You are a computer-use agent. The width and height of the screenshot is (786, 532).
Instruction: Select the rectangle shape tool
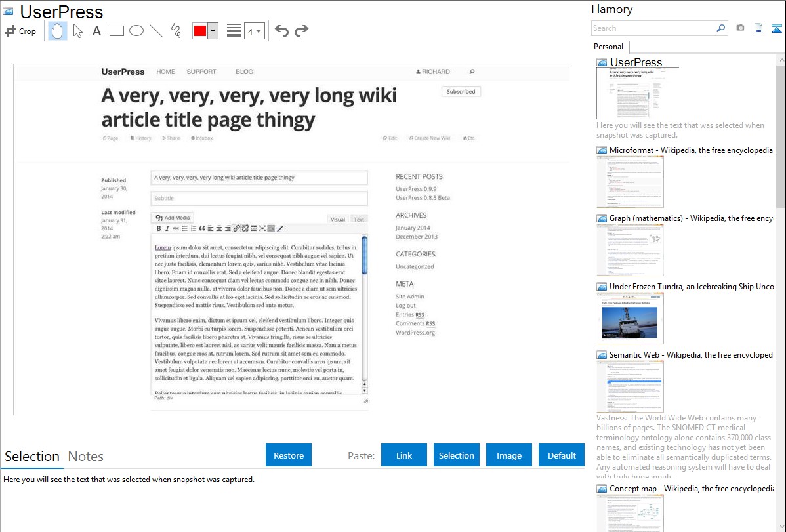click(116, 31)
